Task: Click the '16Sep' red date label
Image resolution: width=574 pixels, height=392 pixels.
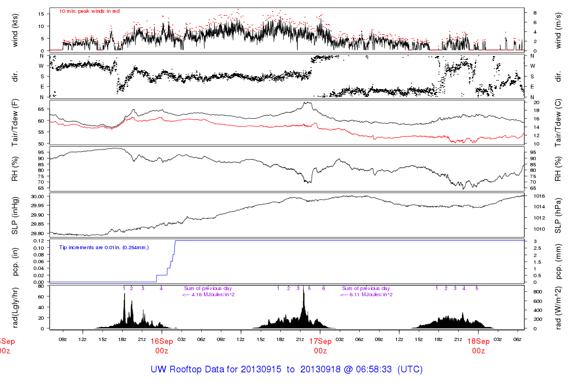Action: 161,341
